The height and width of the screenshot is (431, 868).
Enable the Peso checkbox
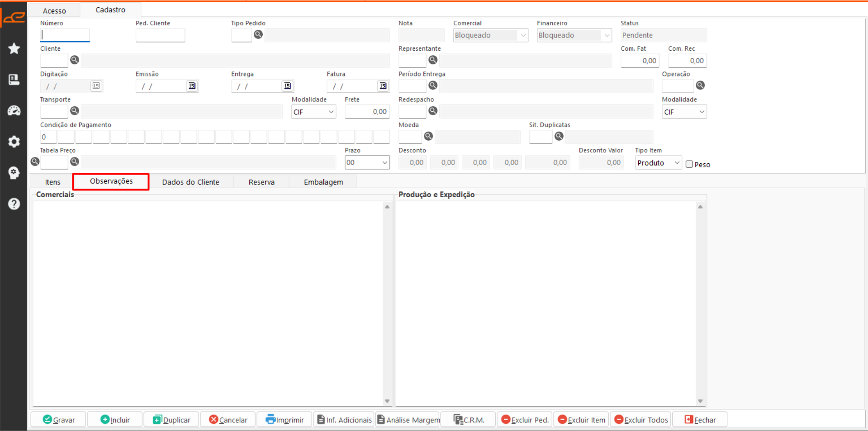tap(689, 164)
